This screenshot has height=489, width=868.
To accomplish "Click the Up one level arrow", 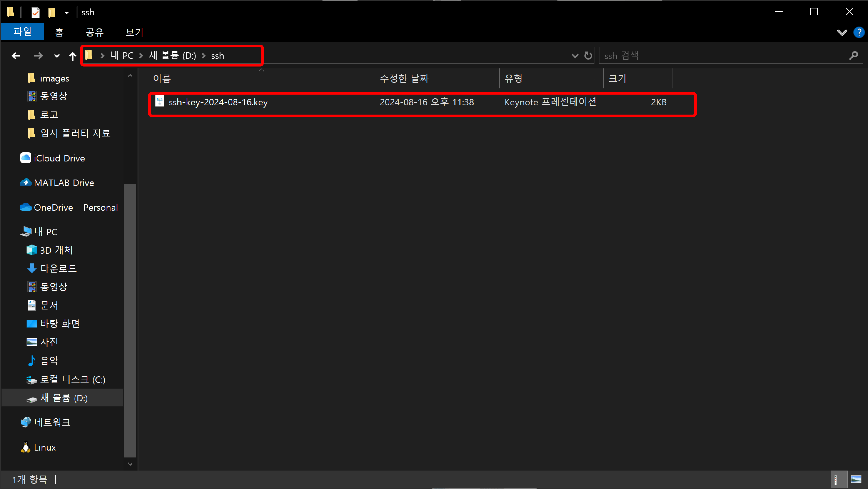I will 73,56.
